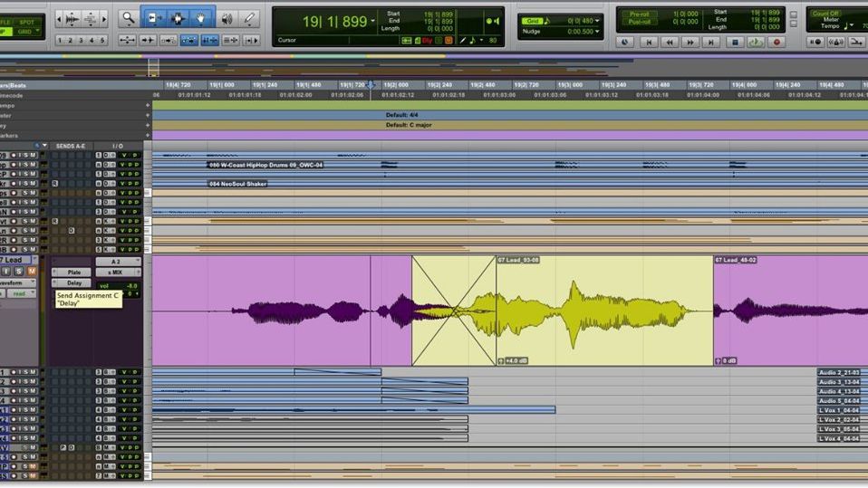Toggle Metronome click button
This screenshot has width=868, height=488.
click(x=836, y=42)
